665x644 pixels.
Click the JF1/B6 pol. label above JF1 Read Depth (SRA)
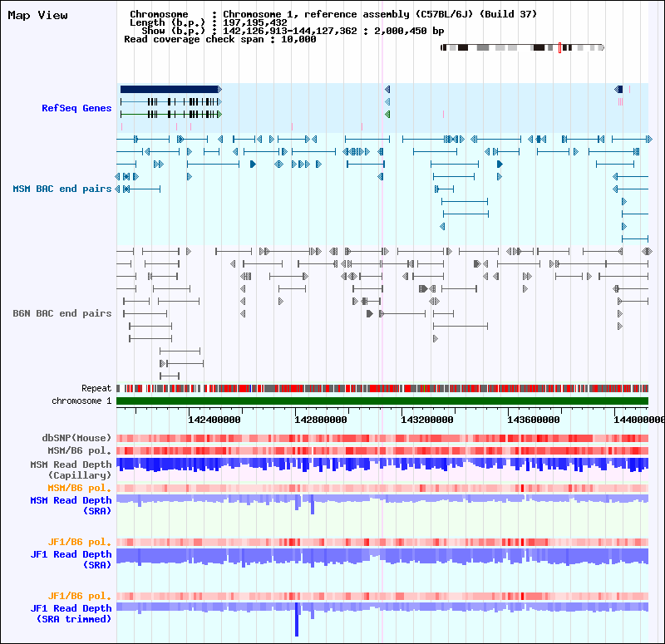point(79,542)
